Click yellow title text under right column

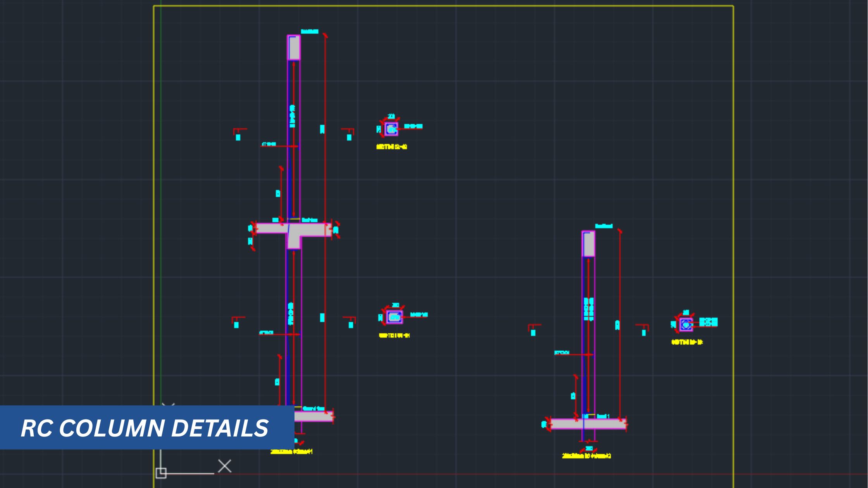click(x=586, y=456)
